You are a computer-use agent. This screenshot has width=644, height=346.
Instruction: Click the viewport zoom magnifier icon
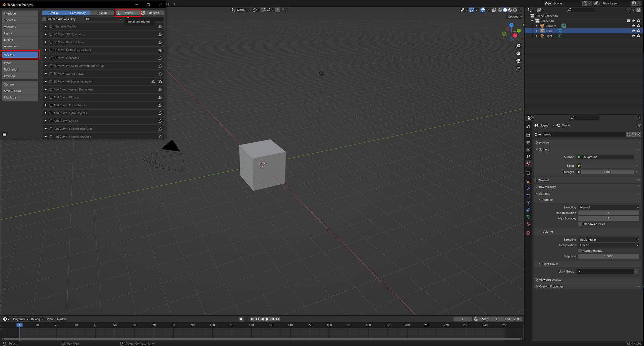click(518, 46)
